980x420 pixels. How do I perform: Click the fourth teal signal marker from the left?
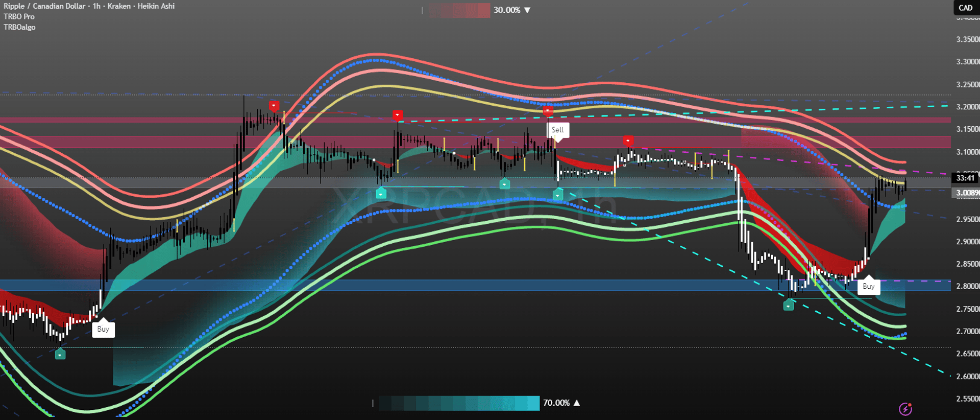558,194
